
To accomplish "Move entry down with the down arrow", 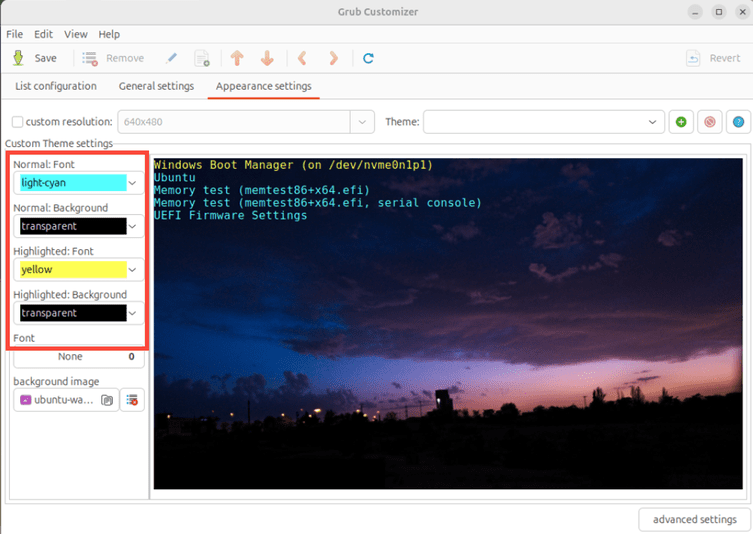I will point(267,58).
